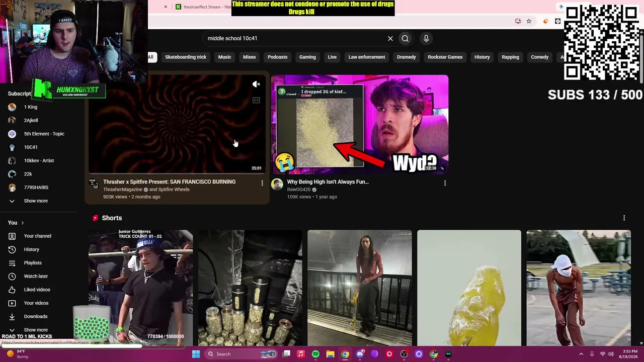Clear the YouTube search query text
This screenshot has height=362, width=644.
tap(390, 38)
